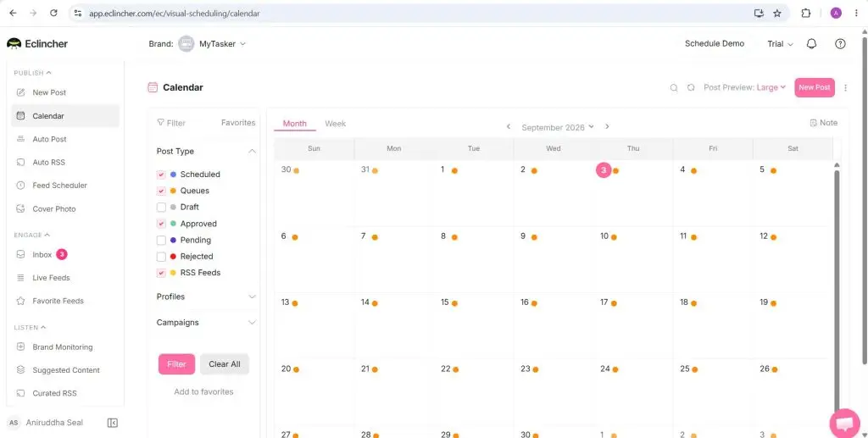Open Suggested Content in sidebar

(x=64, y=370)
